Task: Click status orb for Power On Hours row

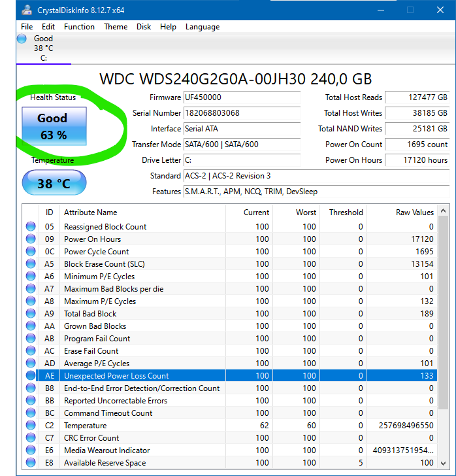Action: tap(31, 239)
